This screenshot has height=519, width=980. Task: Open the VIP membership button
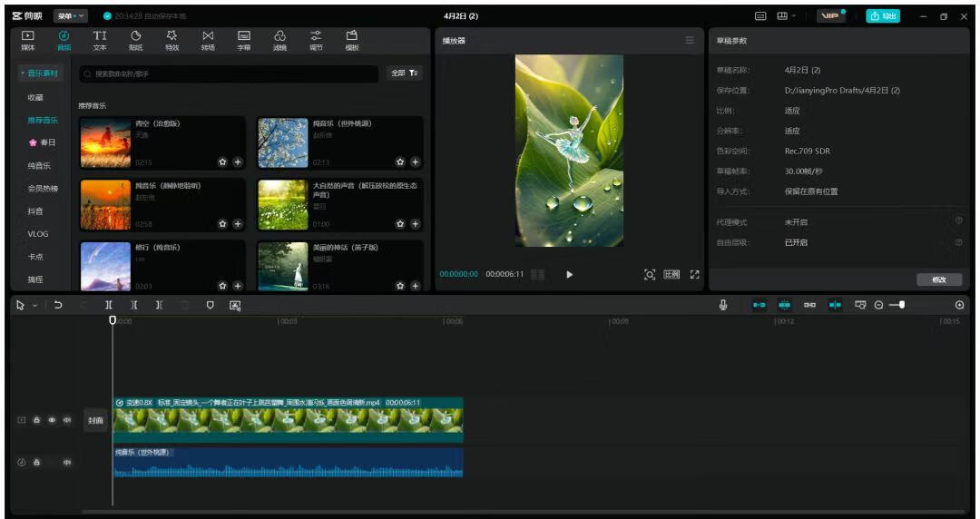tap(830, 15)
